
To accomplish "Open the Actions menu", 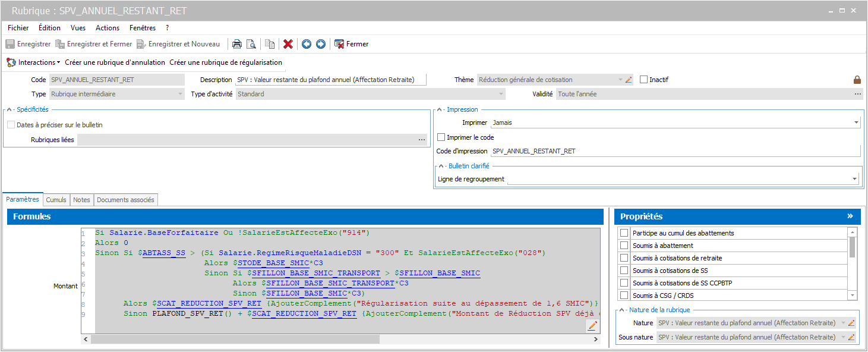I will tap(108, 28).
